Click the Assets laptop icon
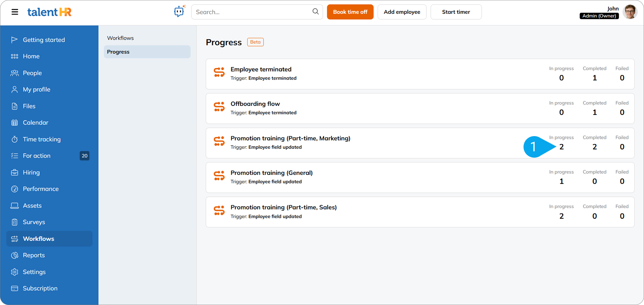 coord(14,205)
